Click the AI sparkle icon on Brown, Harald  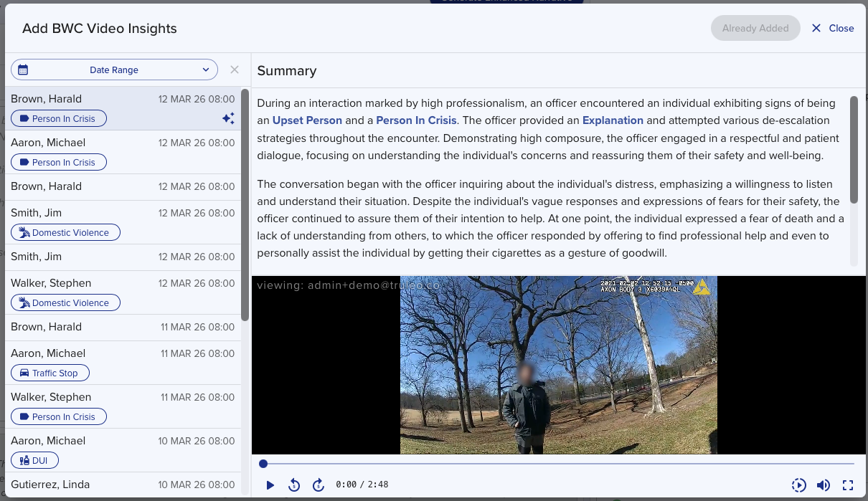click(228, 119)
